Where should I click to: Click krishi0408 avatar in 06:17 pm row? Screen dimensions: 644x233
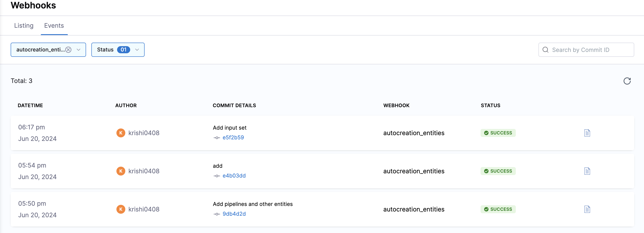click(x=121, y=133)
